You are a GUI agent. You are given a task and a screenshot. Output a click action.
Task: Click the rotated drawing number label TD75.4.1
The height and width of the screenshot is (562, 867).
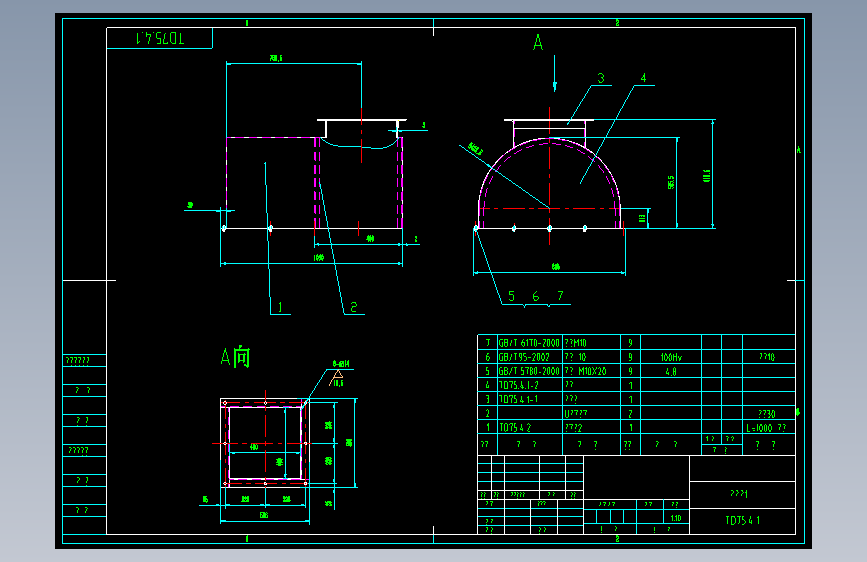[160, 38]
